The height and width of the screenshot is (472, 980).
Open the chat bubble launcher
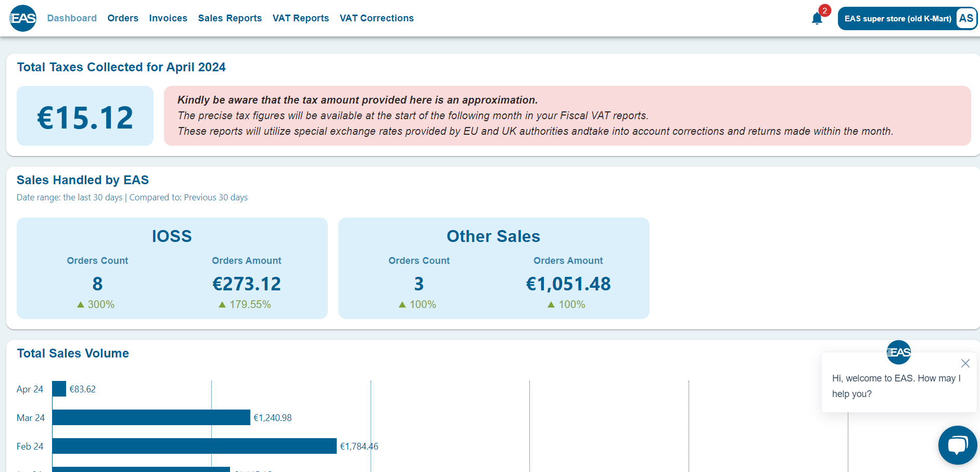click(x=957, y=445)
